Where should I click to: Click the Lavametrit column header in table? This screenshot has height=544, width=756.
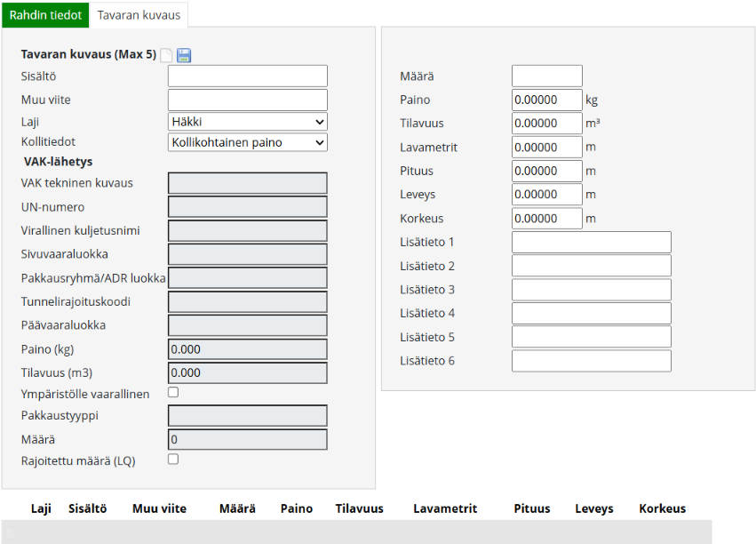point(445,508)
